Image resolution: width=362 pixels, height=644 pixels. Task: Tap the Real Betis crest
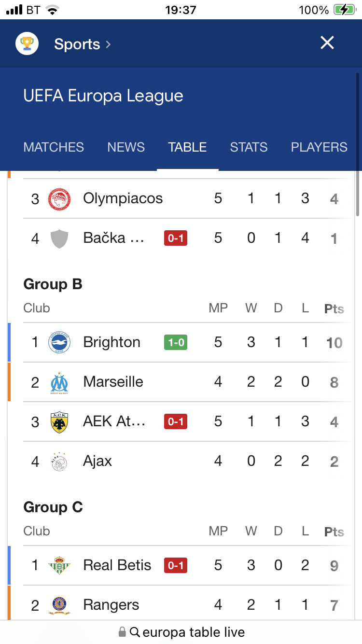[x=59, y=566]
